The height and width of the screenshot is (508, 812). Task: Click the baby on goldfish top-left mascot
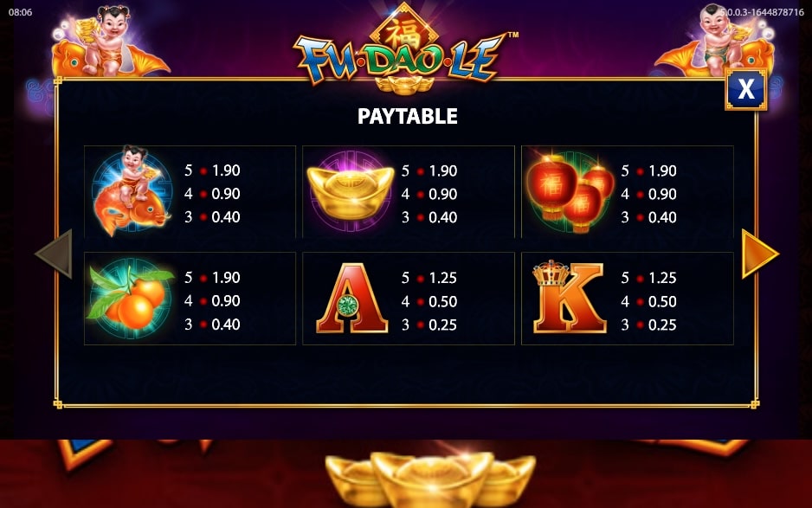(106, 42)
